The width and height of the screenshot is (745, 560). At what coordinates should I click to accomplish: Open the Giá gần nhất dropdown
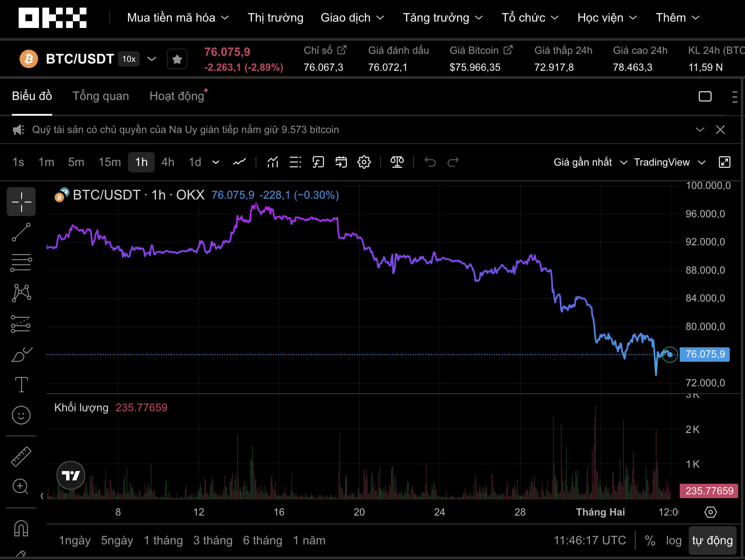tap(590, 162)
